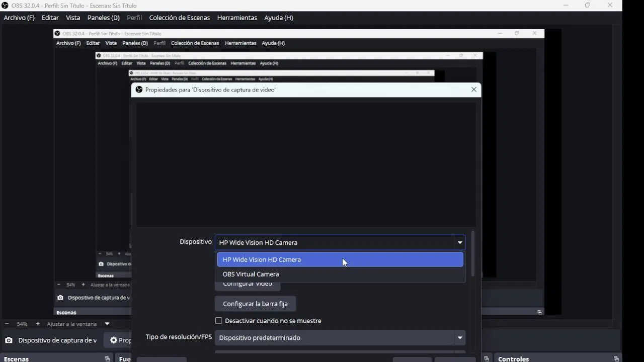The width and height of the screenshot is (644, 362).
Task: Open the Herramientas menu in main menu bar
Action: [237, 18]
